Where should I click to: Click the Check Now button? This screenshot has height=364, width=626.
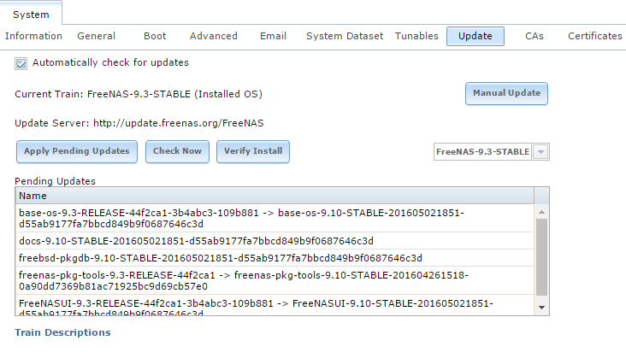point(177,151)
